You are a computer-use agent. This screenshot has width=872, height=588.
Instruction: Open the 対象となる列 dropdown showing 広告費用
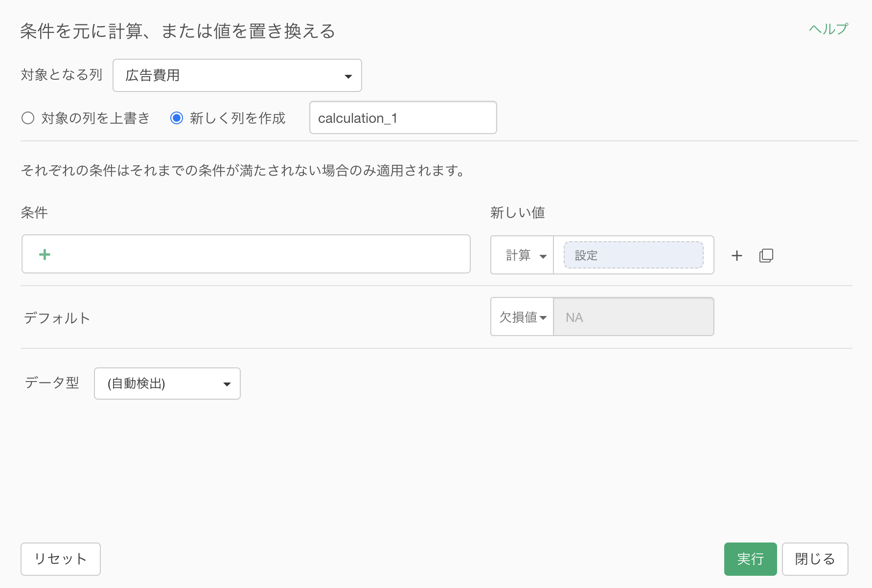point(237,75)
